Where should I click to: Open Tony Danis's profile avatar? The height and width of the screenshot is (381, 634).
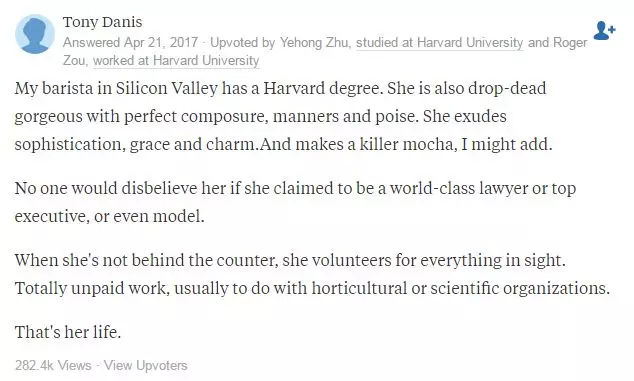click(x=35, y=34)
